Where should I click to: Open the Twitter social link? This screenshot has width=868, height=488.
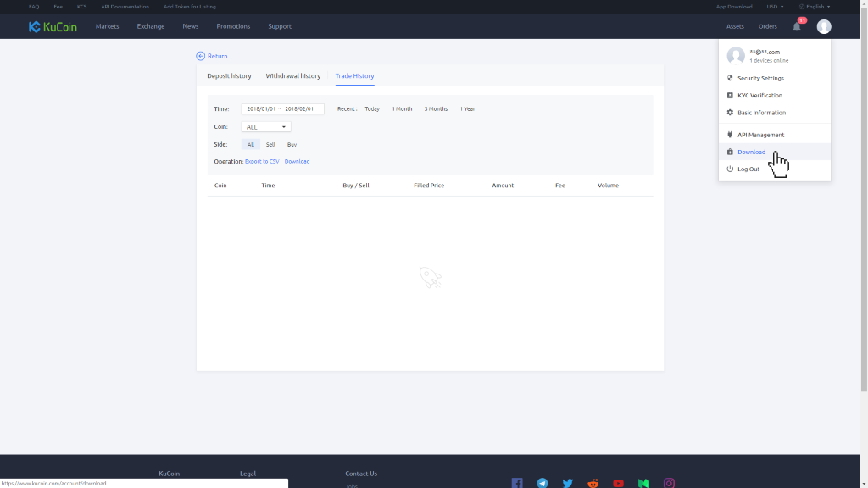tap(568, 483)
